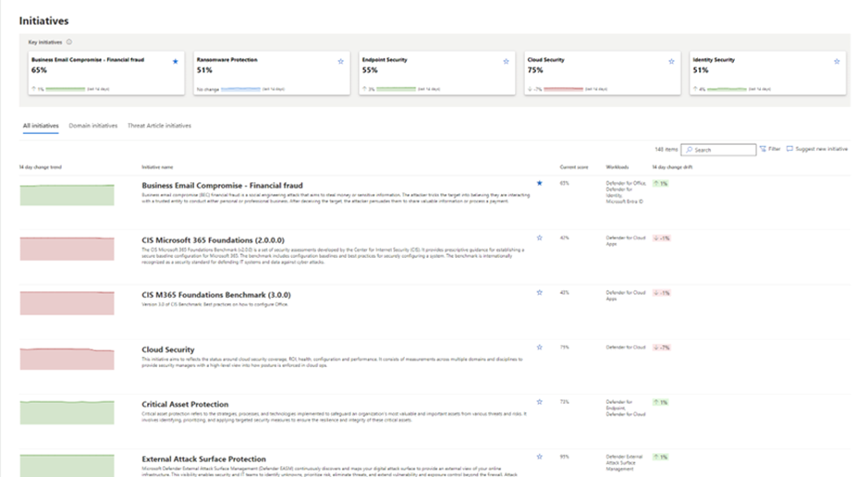This screenshot has width=868, height=477.
Task: Open the Cloud Security 75% card
Action: 603,73
